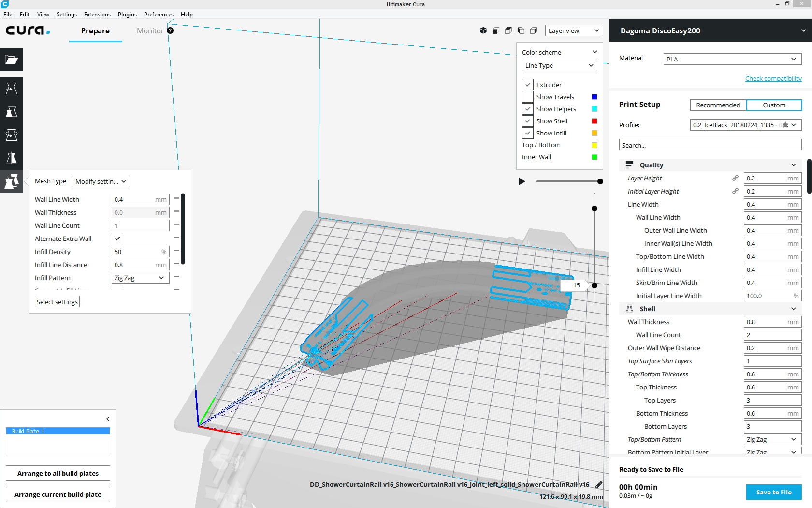
Task: Toggle the Extruder checkbox
Action: click(x=528, y=85)
